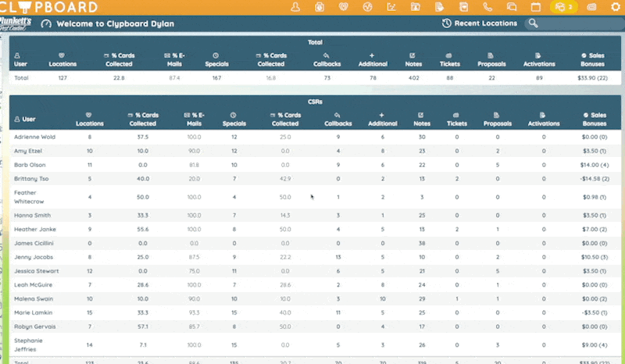Open Recent Locations
This screenshot has height=364, width=625.
point(480,23)
